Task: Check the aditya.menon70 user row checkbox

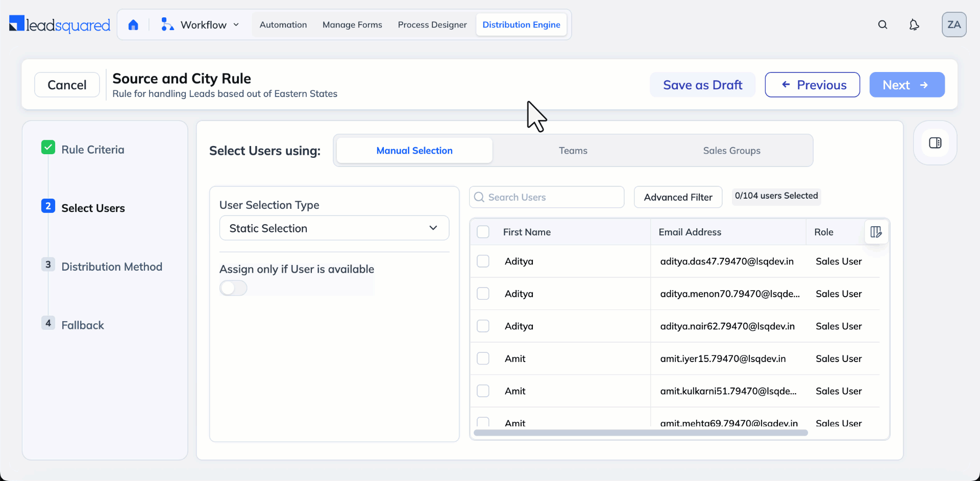Action: (483, 294)
